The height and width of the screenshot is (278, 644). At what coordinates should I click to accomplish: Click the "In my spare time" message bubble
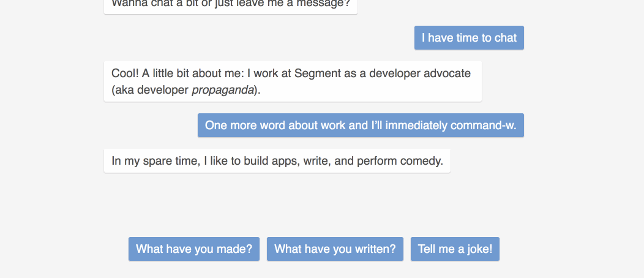tap(277, 160)
